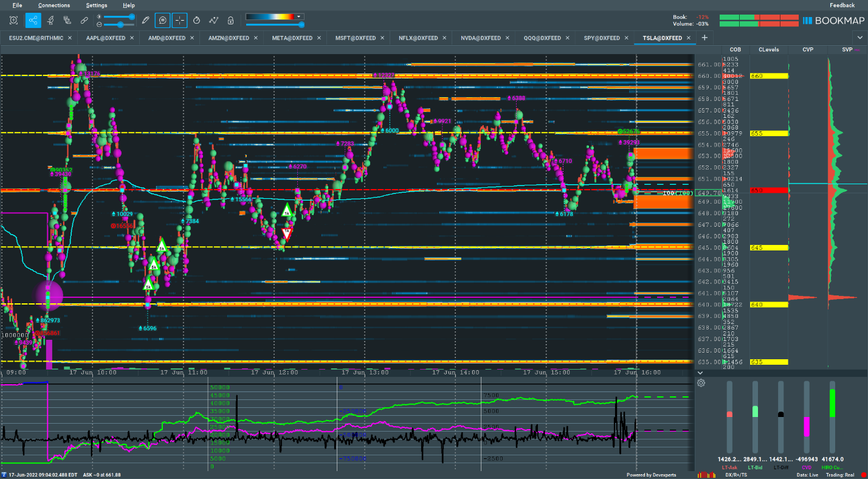Image resolution: width=868 pixels, height=479 pixels.
Task: Adjust the brightness slider handle
Action: [x=131, y=16]
